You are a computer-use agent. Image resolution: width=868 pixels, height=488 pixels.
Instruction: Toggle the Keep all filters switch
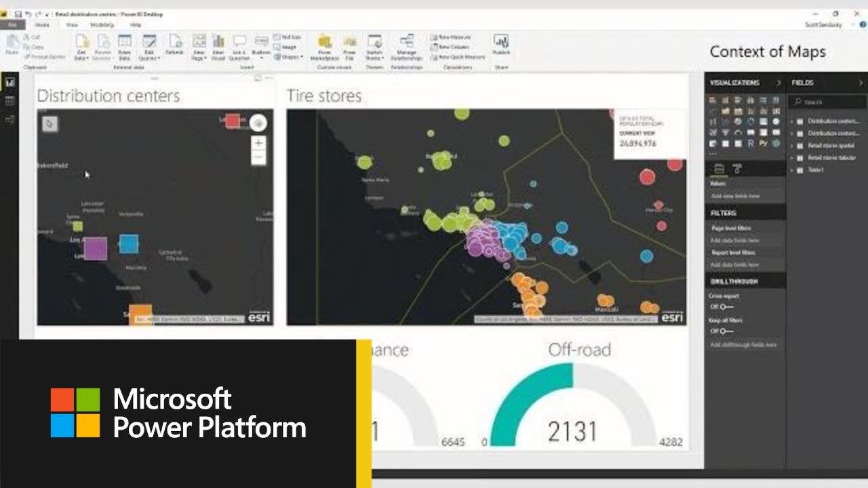point(726,331)
